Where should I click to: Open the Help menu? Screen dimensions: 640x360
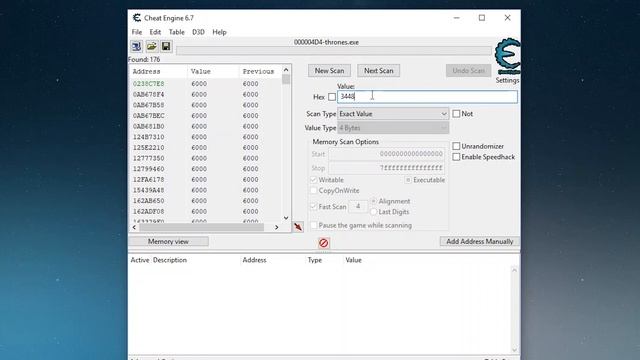pyautogui.click(x=219, y=32)
